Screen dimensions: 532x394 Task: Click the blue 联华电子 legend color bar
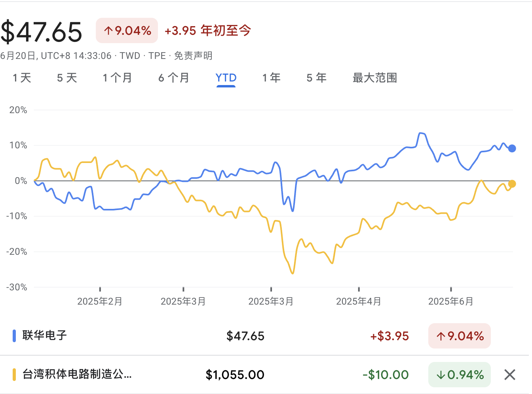(14, 336)
